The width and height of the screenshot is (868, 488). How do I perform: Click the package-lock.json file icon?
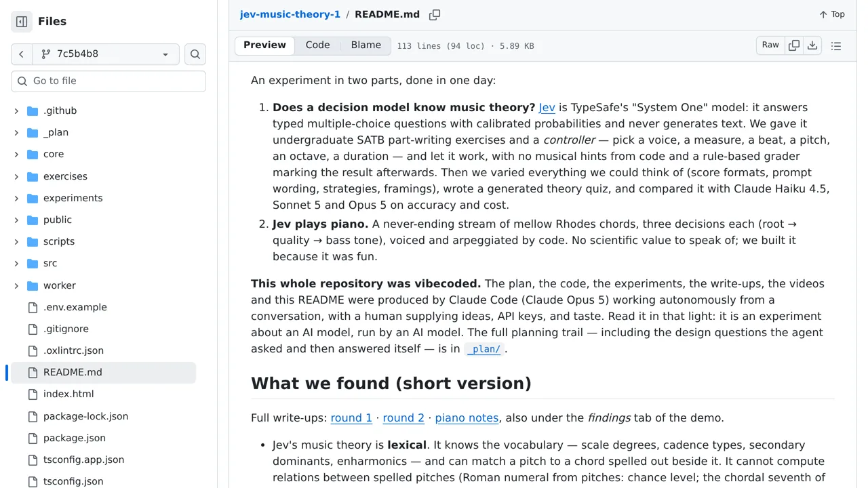tap(33, 416)
